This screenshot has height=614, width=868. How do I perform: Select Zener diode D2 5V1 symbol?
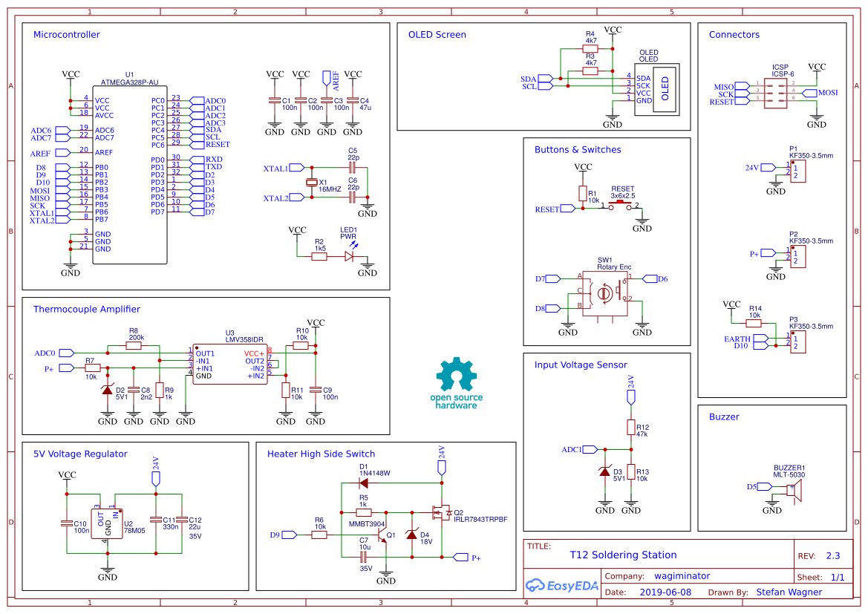[x=108, y=390]
